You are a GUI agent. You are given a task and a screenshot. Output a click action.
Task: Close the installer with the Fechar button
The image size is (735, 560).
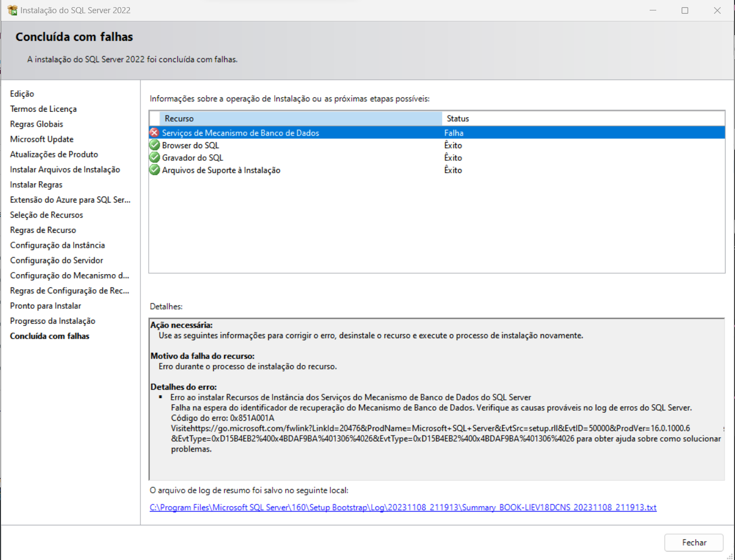tap(694, 542)
